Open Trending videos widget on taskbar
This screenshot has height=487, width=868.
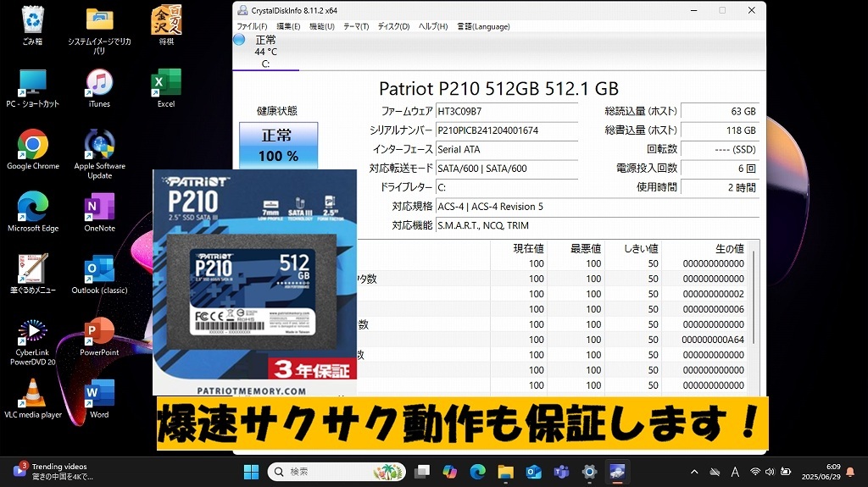53,472
